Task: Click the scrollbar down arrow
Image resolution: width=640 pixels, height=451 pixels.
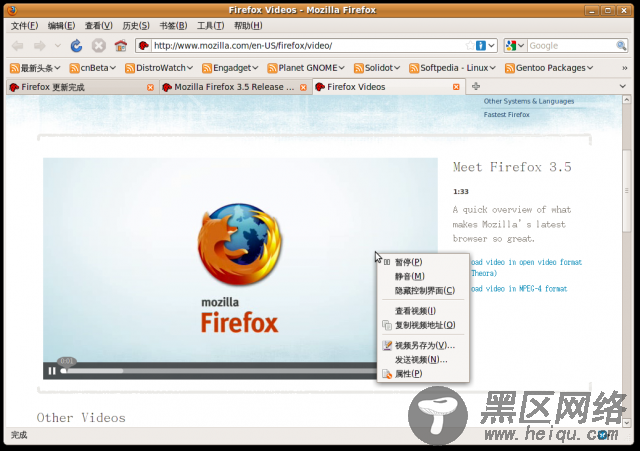Action: tap(627, 423)
